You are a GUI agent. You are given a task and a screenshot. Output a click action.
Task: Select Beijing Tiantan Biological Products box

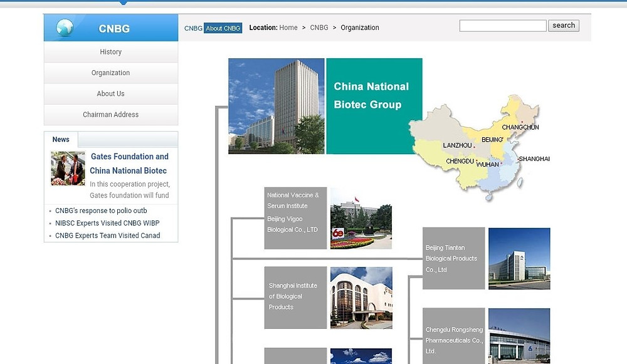pos(454,259)
